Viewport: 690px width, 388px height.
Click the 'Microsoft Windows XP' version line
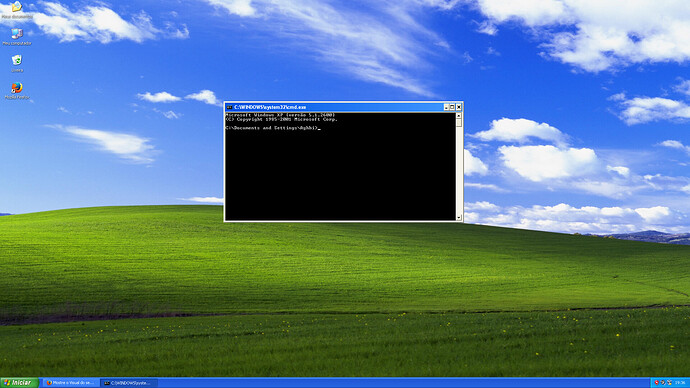coord(280,115)
